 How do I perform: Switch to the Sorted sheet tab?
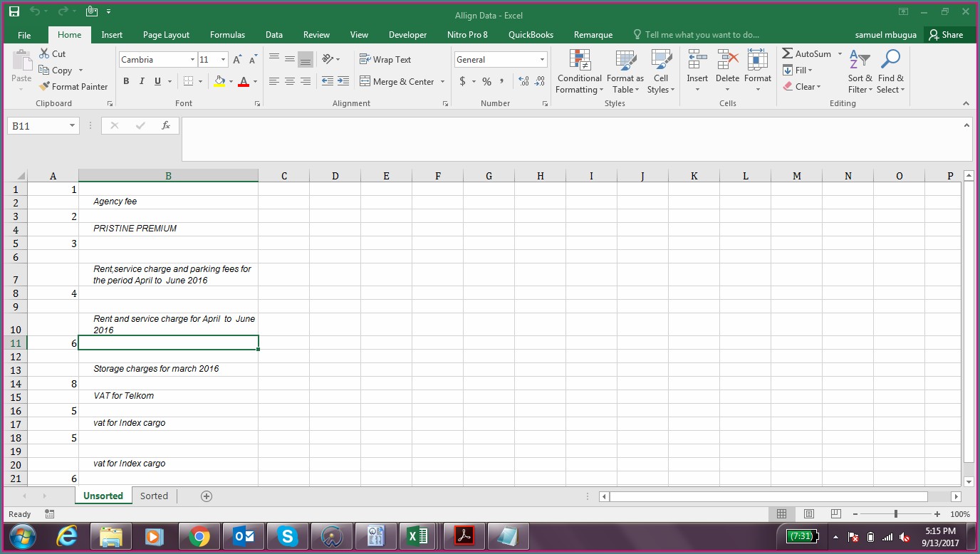click(x=154, y=496)
